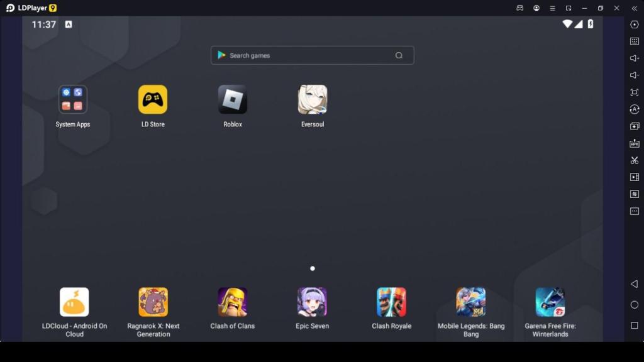Open the video recorder sidebar icon

tap(634, 177)
